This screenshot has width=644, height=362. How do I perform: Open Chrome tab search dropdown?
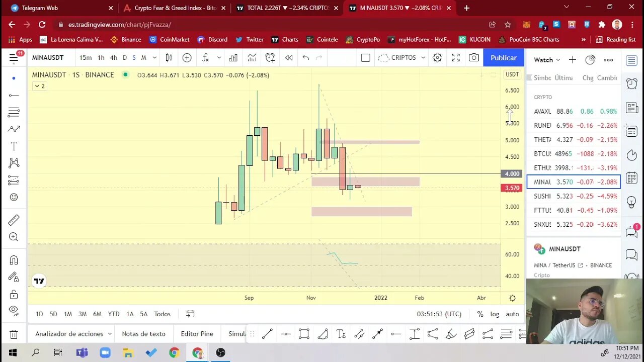567,8
